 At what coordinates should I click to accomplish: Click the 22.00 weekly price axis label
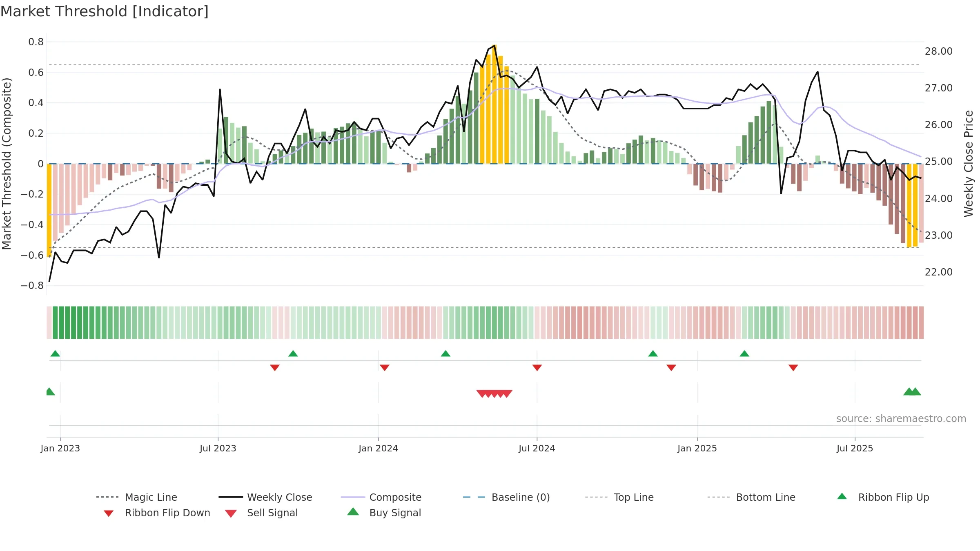tap(939, 272)
